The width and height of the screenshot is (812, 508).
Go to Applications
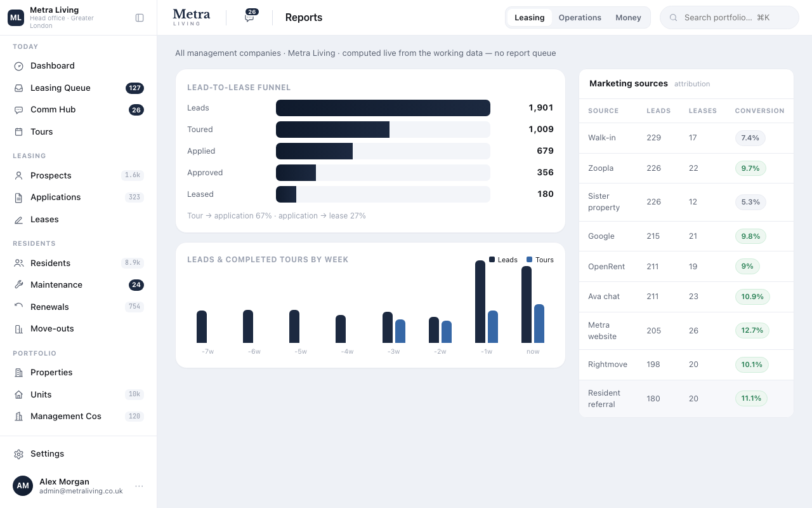pos(78,197)
